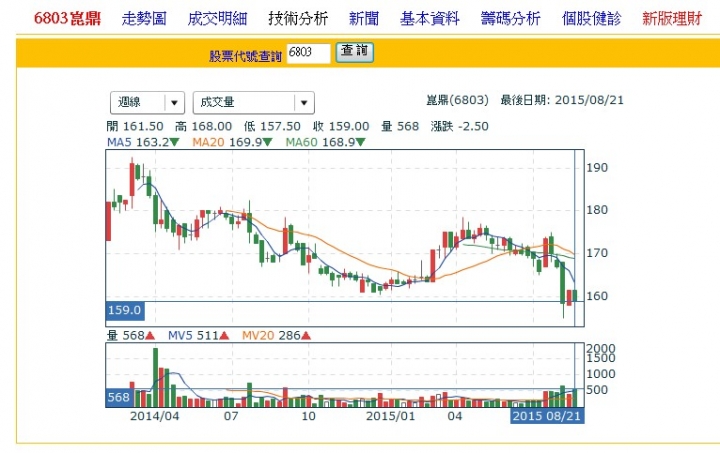Go to 基本資料 page
Image resolution: width=720 pixels, height=453 pixels.
coord(430,19)
